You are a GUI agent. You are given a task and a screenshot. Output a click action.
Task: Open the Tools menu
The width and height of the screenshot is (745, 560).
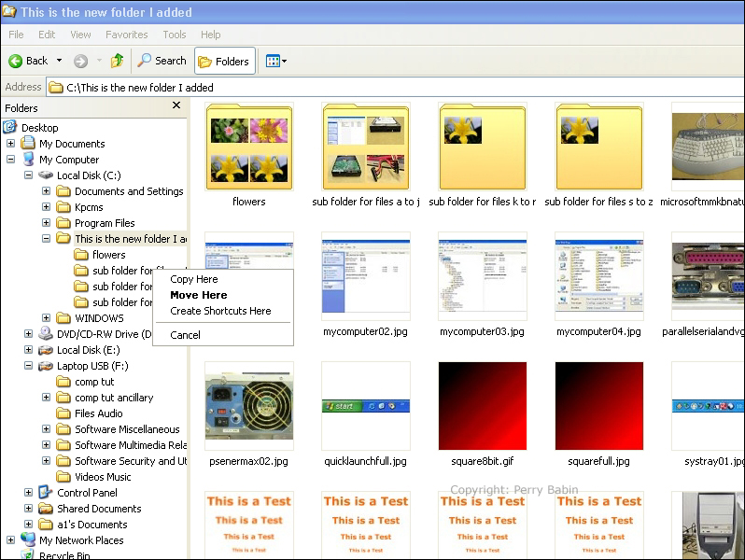175,35
